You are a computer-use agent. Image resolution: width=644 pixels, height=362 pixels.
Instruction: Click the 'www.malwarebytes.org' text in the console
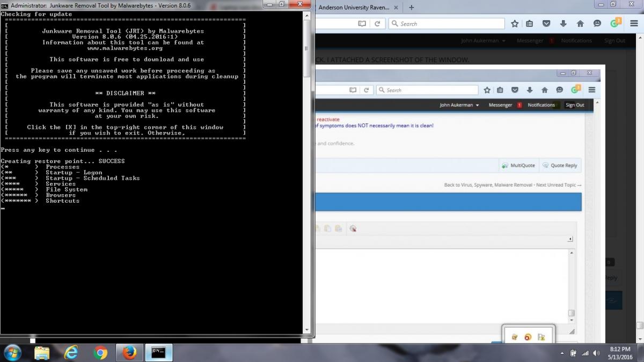coord(125,48)
